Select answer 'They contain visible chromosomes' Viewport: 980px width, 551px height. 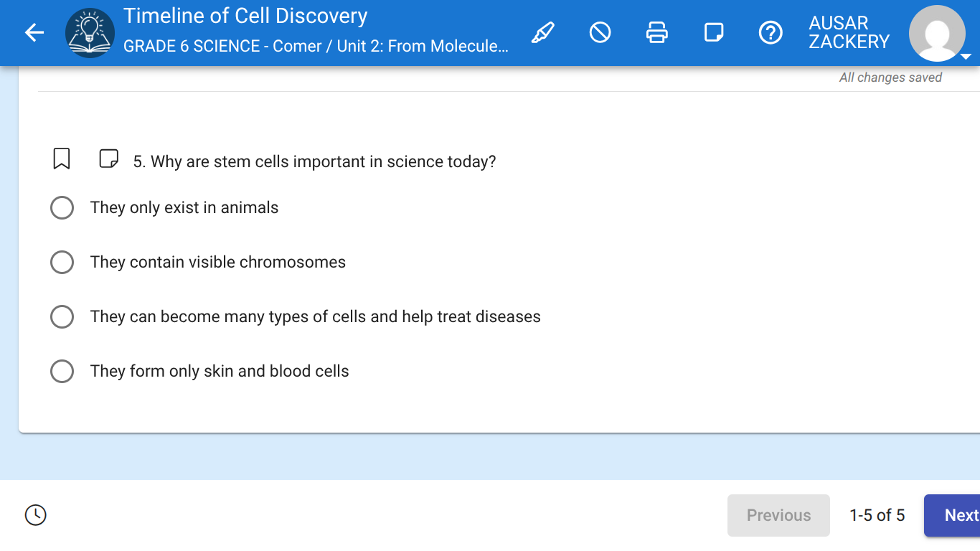62,262
